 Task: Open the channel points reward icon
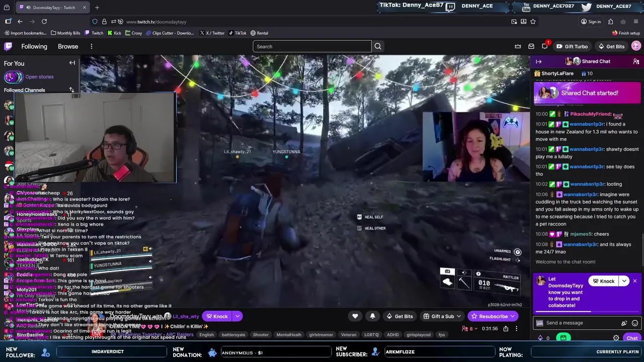[563, 338]
